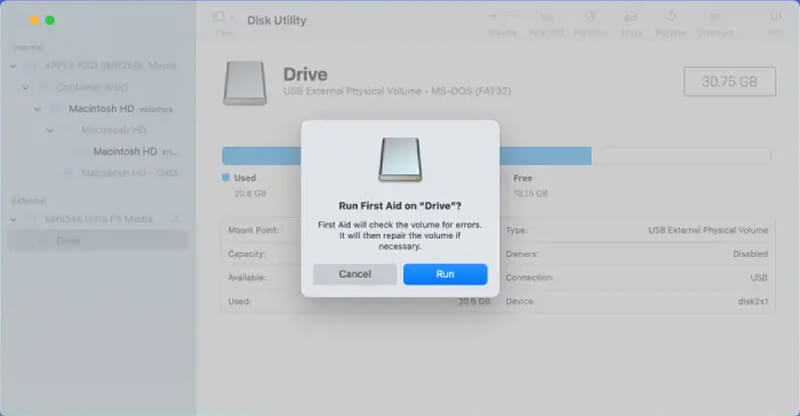The width and height of the screenshot is (800, 416).
Task: Select SanDisk Ultra Fit Media in sidebar
Action: (x=97, y=219)
